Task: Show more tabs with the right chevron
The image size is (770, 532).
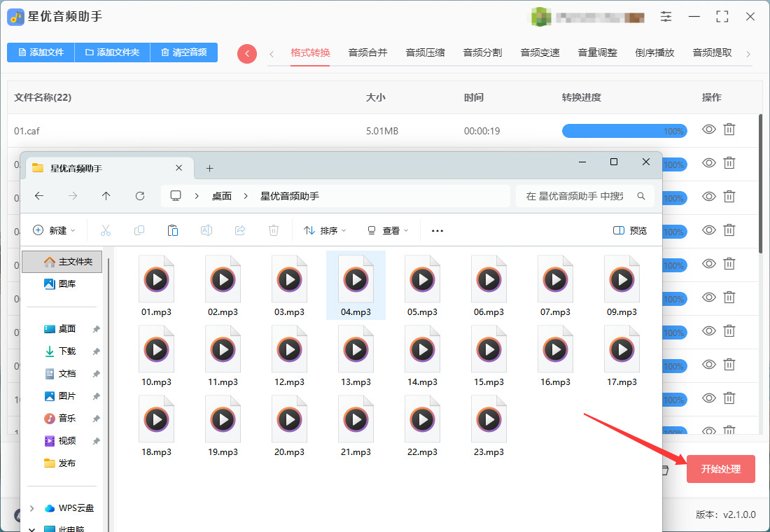Action: click(x=748, y=54)
